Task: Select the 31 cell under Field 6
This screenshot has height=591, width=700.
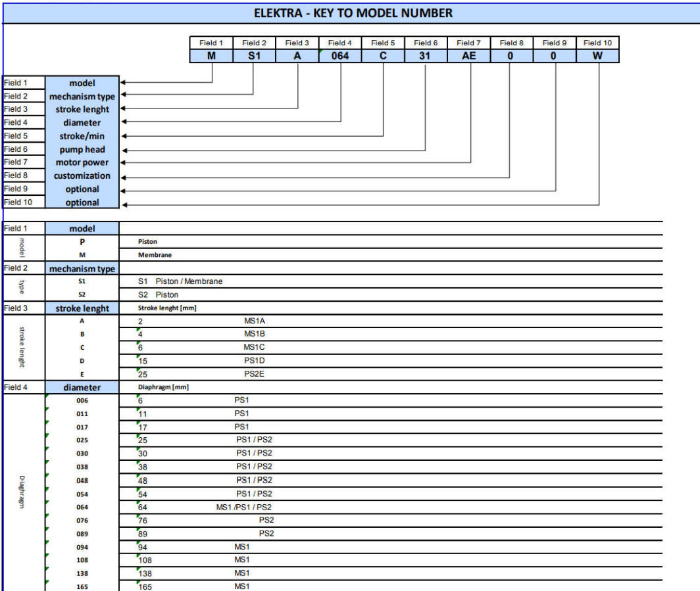Action: tap(425, 56)
